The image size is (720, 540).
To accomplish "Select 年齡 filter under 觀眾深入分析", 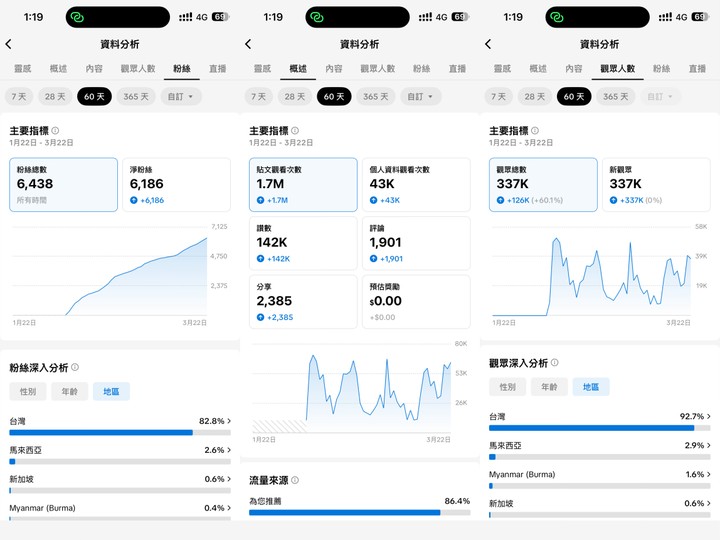I will point(549,387).
